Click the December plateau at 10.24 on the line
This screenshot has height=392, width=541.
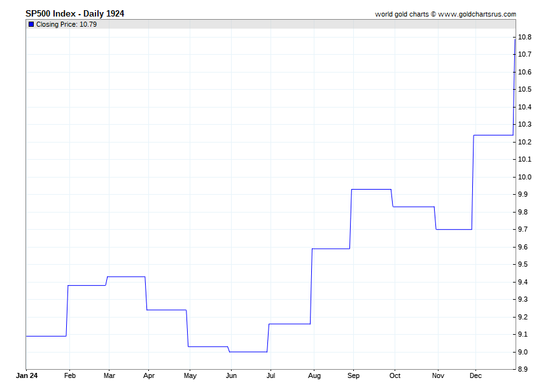point(493,136)
